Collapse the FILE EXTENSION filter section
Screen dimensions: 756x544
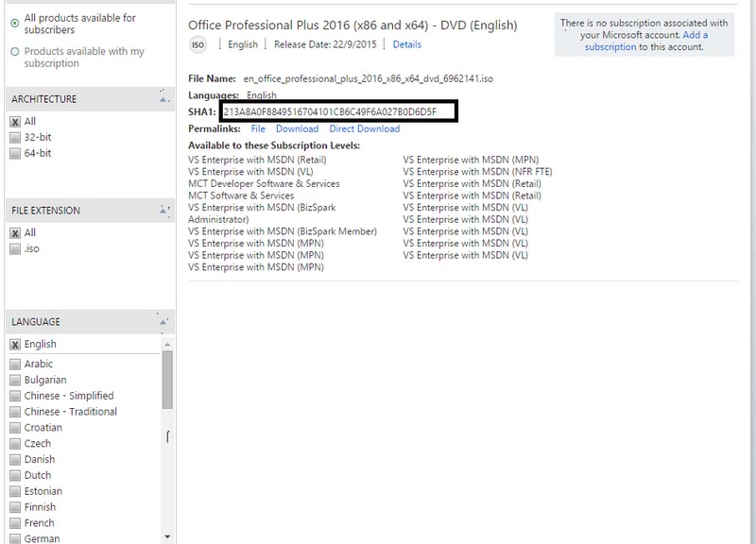[163, 211]
